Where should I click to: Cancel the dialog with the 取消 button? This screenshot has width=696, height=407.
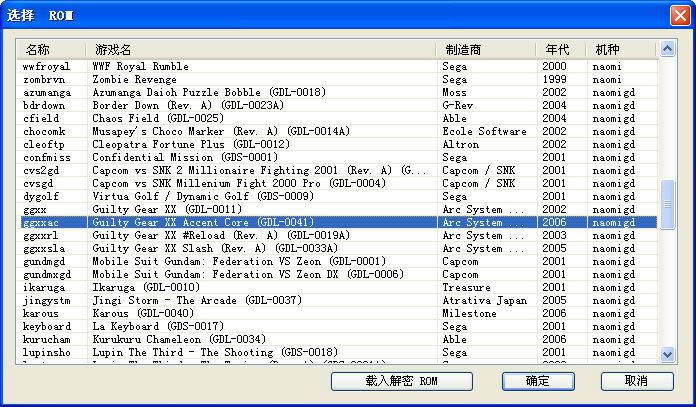(x=636, y=381)
